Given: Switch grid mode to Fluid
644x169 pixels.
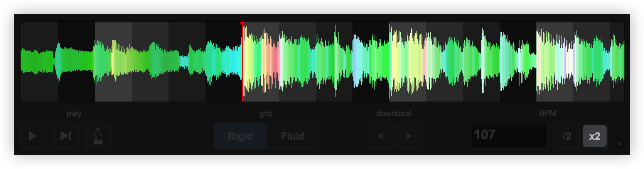Looking at the screenshot, I should (292, 136).
